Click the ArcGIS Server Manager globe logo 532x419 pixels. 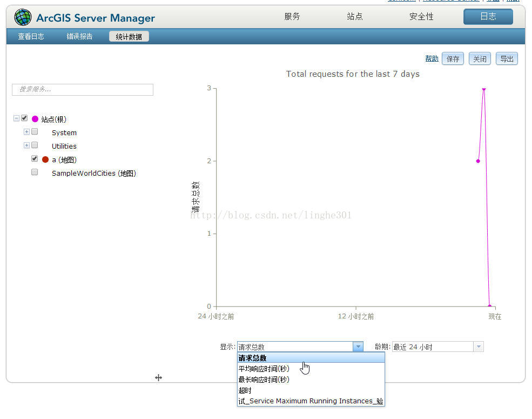pyautogui.click(x=23, y=17)
